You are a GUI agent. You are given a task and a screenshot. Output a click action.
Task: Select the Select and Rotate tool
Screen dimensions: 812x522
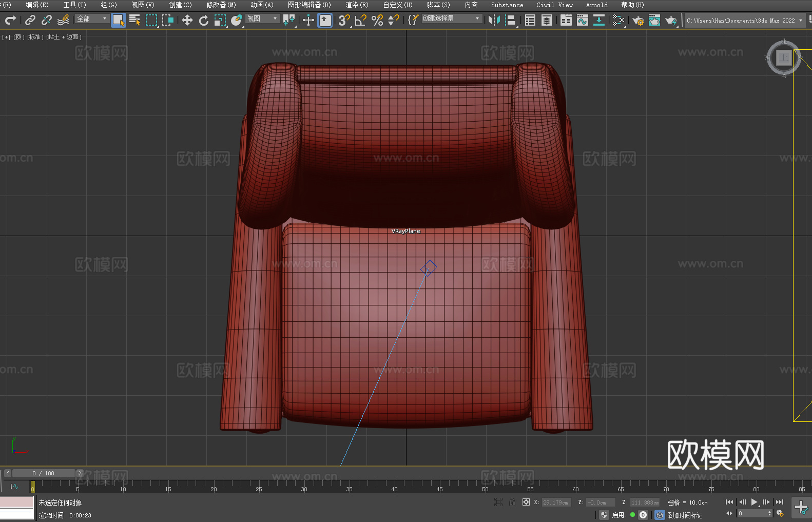pyautogui.click(x=204, y=20)
